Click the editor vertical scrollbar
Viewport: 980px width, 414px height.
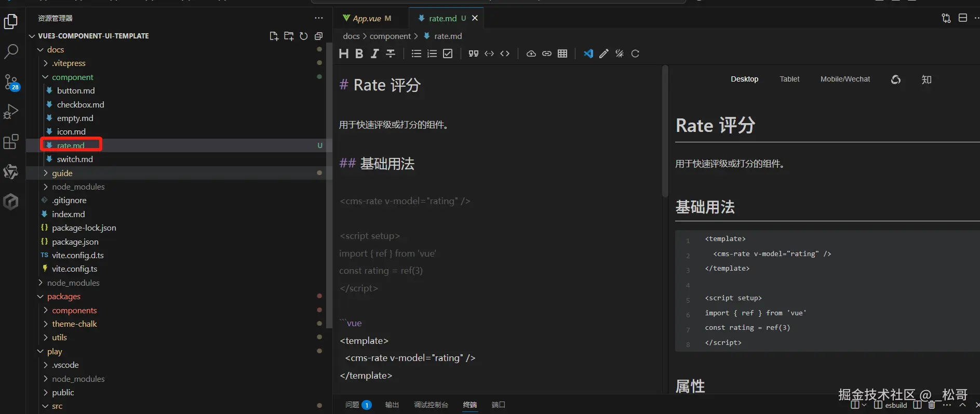(665, 131)
